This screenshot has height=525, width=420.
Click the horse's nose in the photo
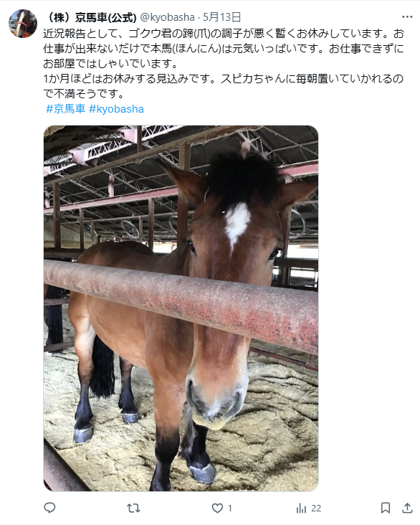click(x=216, y=400)
